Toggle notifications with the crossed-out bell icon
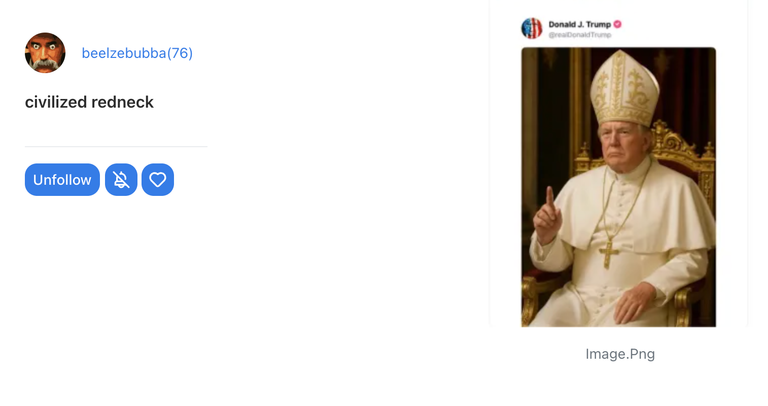The height and width of the screenshot is (406, 768). point(121,180)
